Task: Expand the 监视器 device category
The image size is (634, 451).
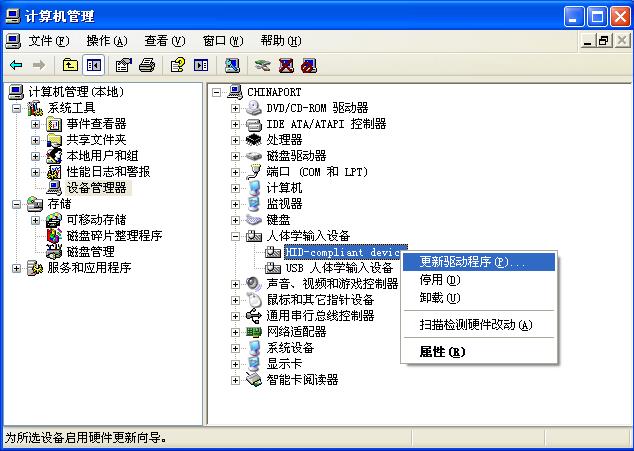Action: tap(235, 204)
